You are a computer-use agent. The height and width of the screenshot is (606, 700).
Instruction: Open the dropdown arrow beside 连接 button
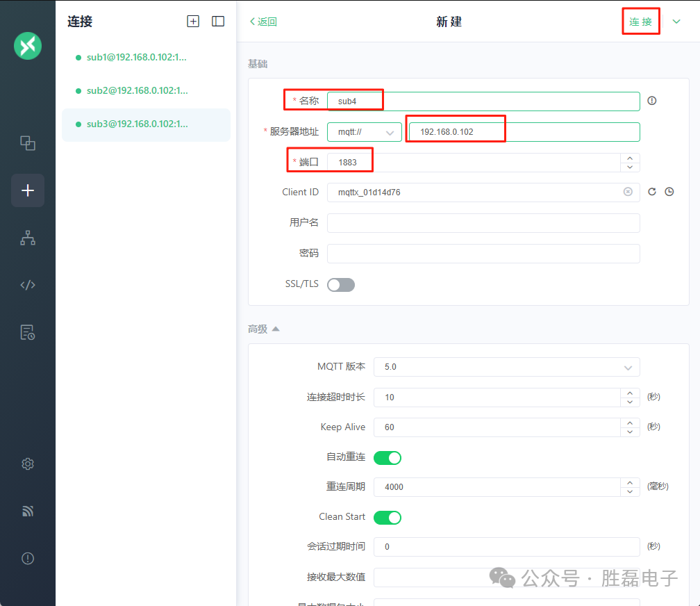coord(676,21)
